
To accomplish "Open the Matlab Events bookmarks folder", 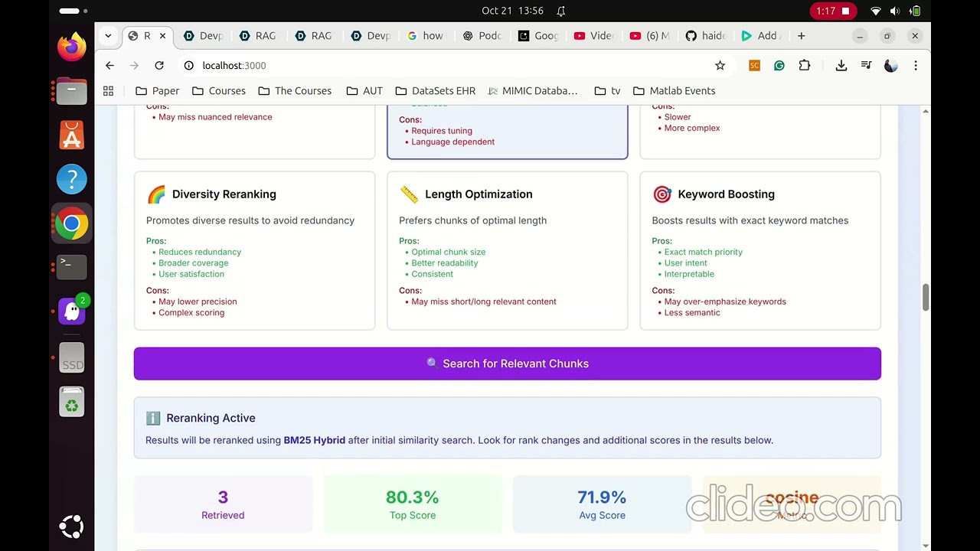I will tap(675, 90).
